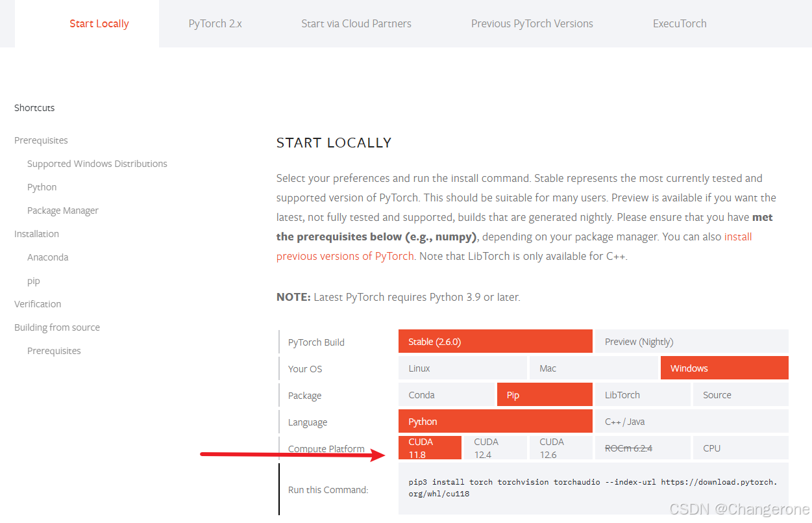Go to the Python shortcut link
The height and width of the screenshot is (523, 812).
coord(42,187)
